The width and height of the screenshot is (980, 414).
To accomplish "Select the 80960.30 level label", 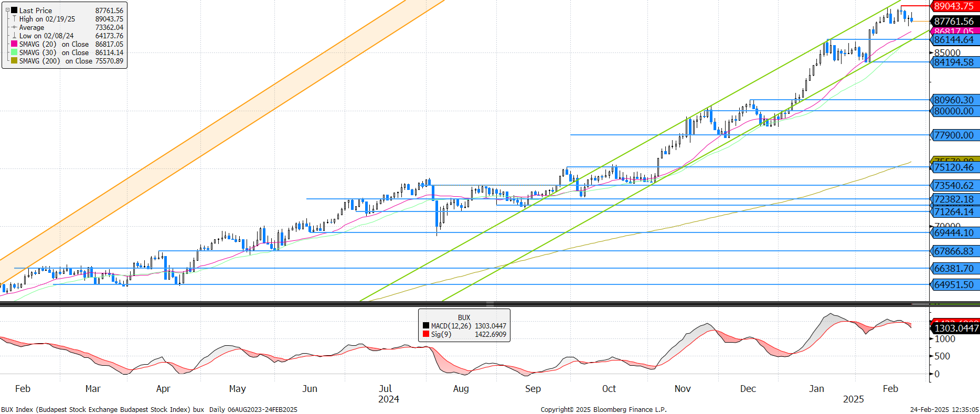I will click(x=954, y=100).
